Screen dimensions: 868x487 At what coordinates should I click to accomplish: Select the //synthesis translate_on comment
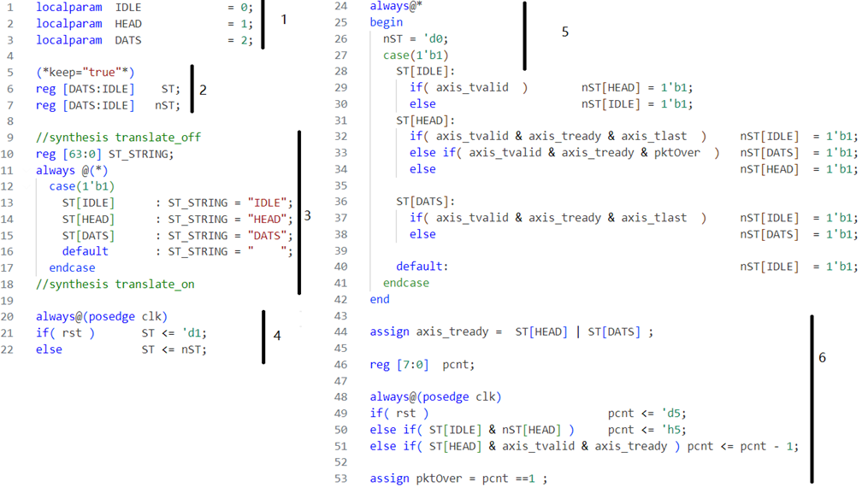[115, 285]
